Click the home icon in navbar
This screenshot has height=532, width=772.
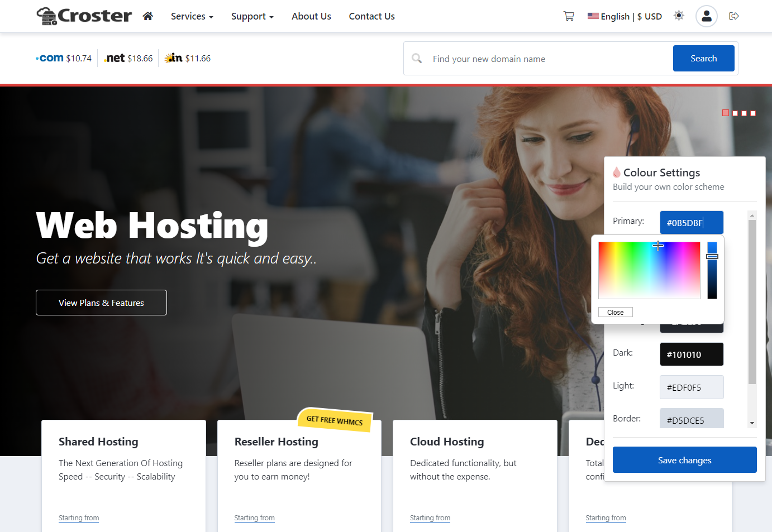(x=147, y=16)
